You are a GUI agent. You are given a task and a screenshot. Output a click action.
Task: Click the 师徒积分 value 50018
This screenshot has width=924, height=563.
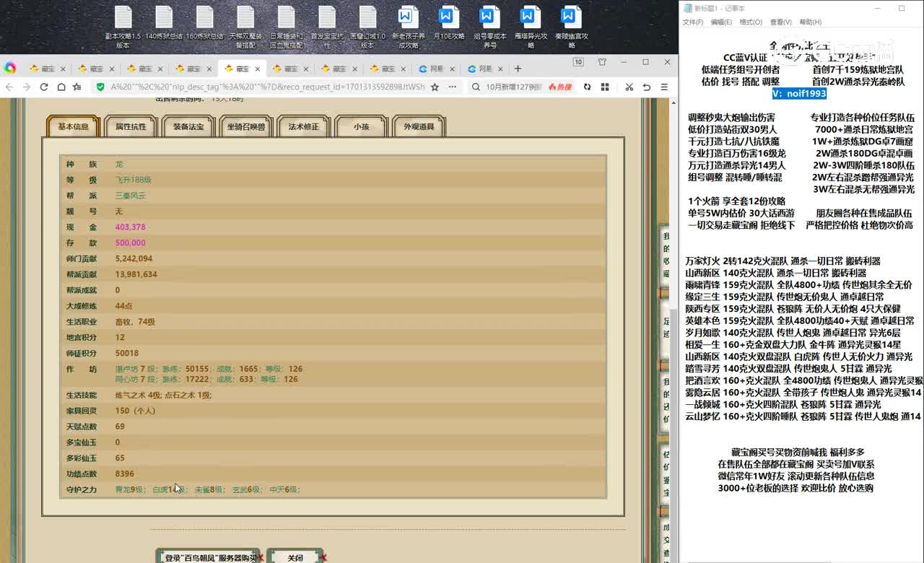click(x=126, y=353)
